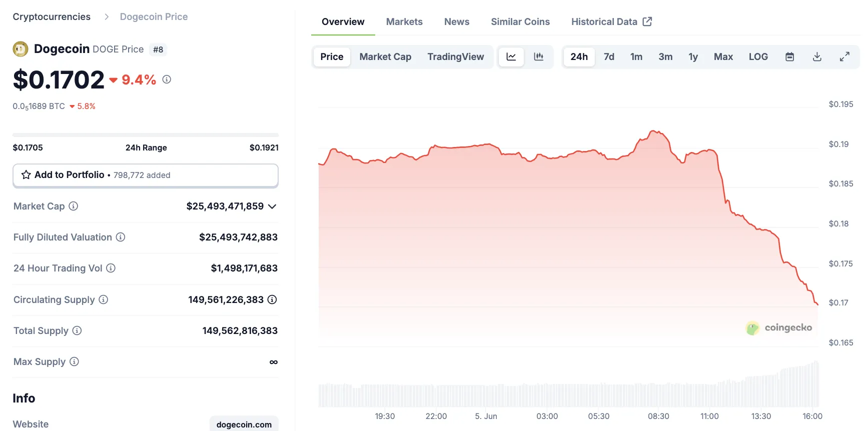Enable the 7d timeframe
Image resolution: width=868 pixels, height=431 pixels.
(609, 56)
